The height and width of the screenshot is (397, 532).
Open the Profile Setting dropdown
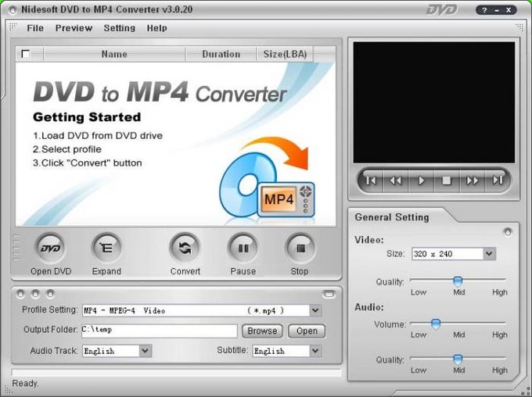click(315, 310)
